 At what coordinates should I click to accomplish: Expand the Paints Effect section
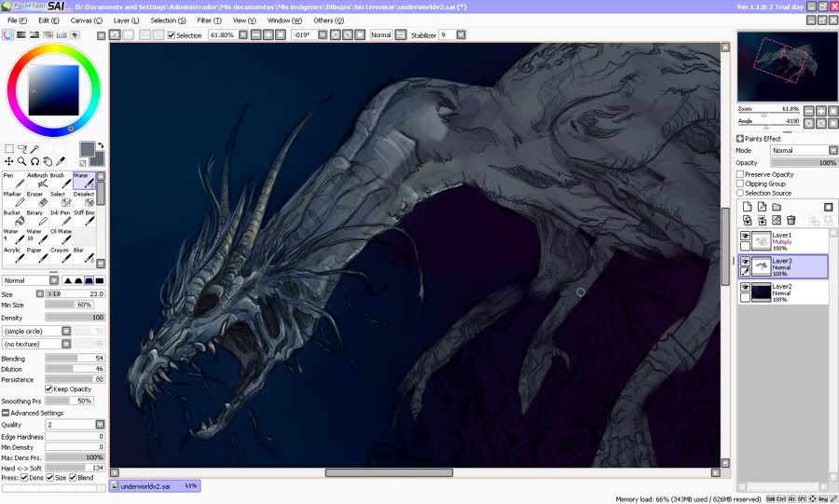(x=740, y=139)
